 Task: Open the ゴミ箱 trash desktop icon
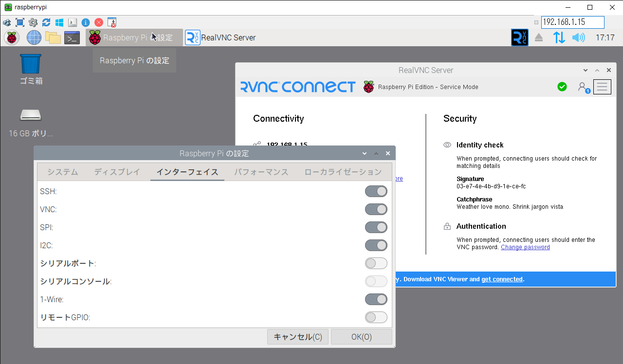pyautogui.click(x=31, y=70)
